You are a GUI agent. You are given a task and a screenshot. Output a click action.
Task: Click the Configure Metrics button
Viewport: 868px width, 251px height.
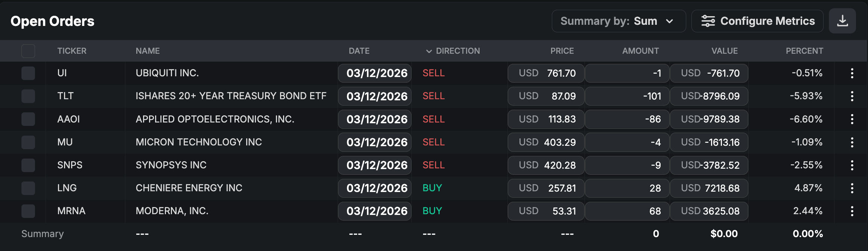pos(757,21)
